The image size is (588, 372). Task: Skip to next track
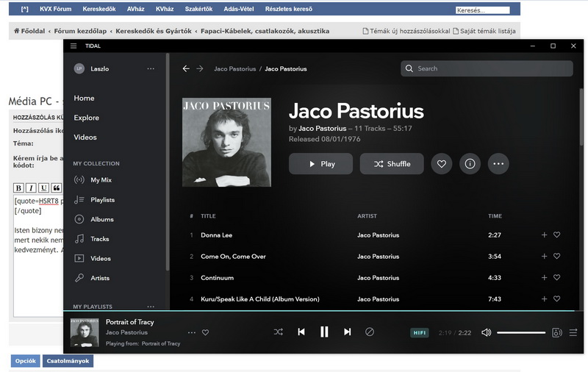click(347, 332)
